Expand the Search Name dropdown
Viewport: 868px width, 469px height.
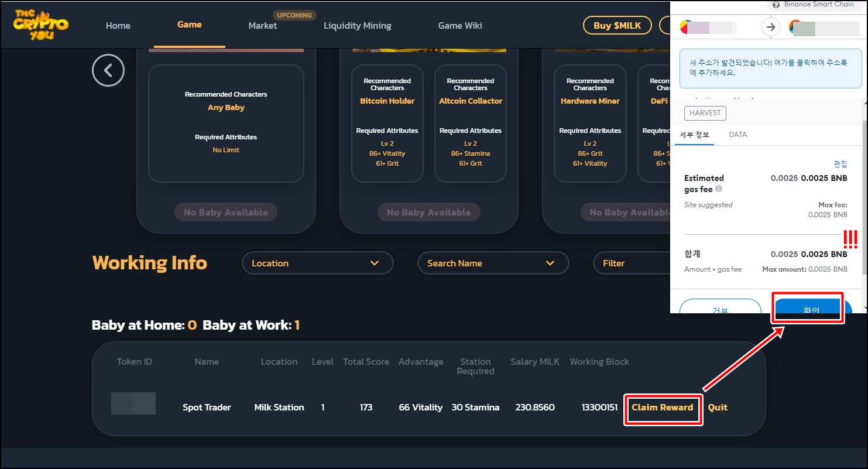[493, 263]
